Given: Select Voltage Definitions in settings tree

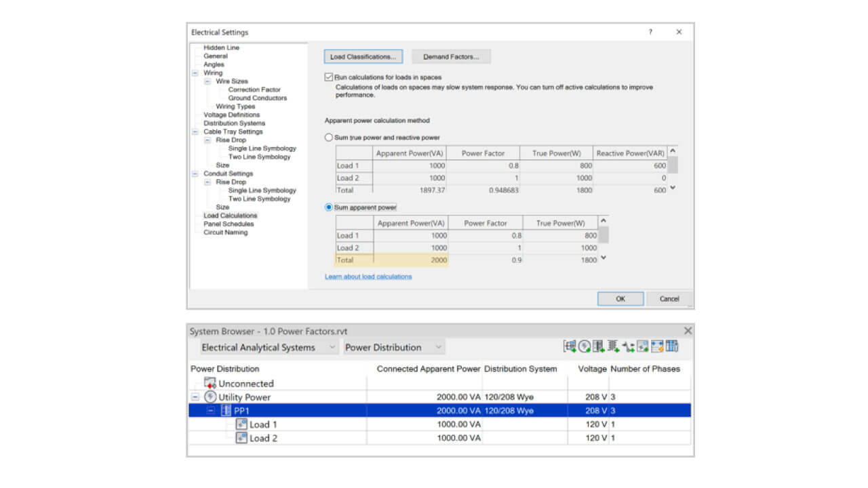Looking at the screenshot, I should (231, 115).
